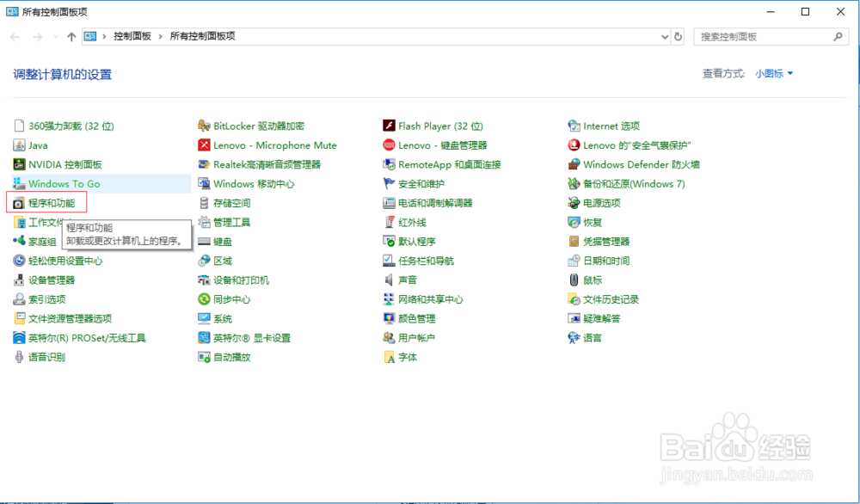The image size is (860, 504).
Task: Open the 小图标 view mode dropdown
Action: [x=774, y=73]
